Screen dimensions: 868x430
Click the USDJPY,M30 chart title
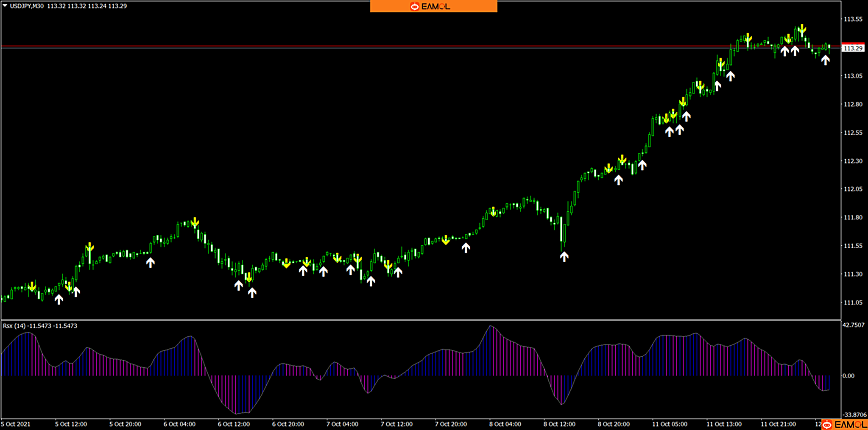(x=27, y=6)
